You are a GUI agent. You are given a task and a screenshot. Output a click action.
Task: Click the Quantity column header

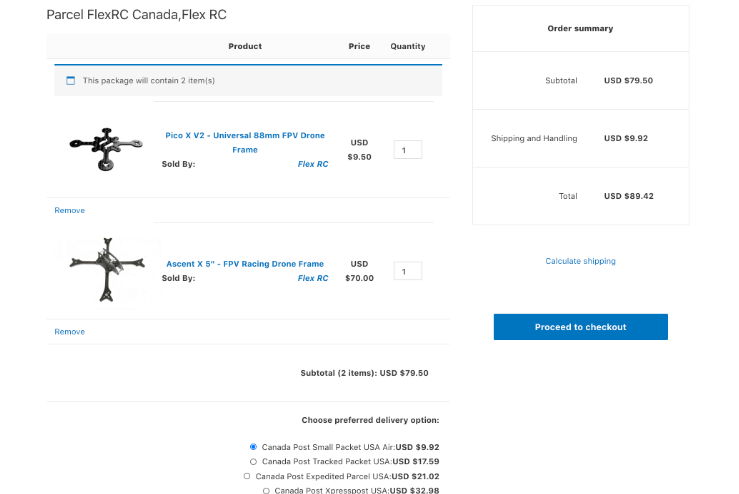(408, 46)
